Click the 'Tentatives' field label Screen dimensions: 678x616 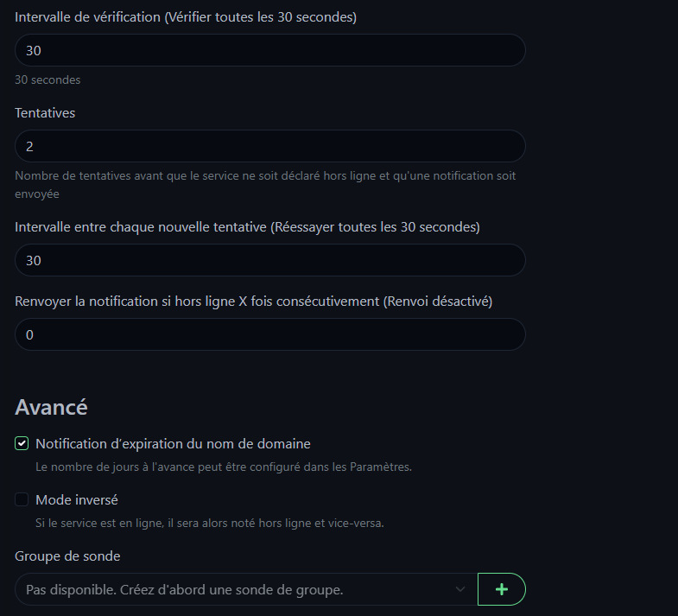point(45,113)
